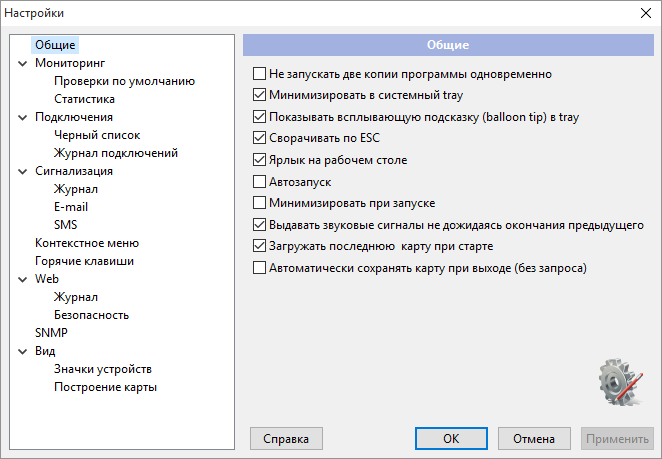The image size is (662, 459).
Task: Click the gear settings icon in the corner
Action: point(621,382)
